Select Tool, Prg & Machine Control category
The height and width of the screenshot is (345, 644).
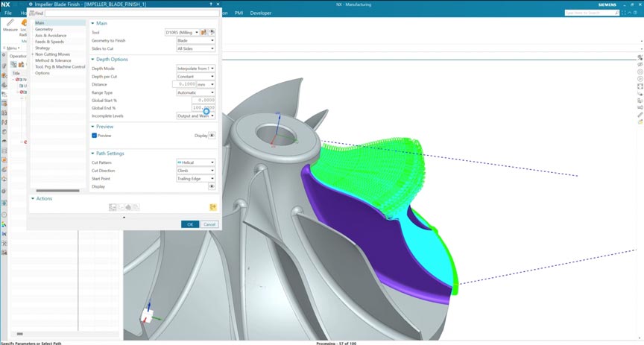(x=60, y=66)
